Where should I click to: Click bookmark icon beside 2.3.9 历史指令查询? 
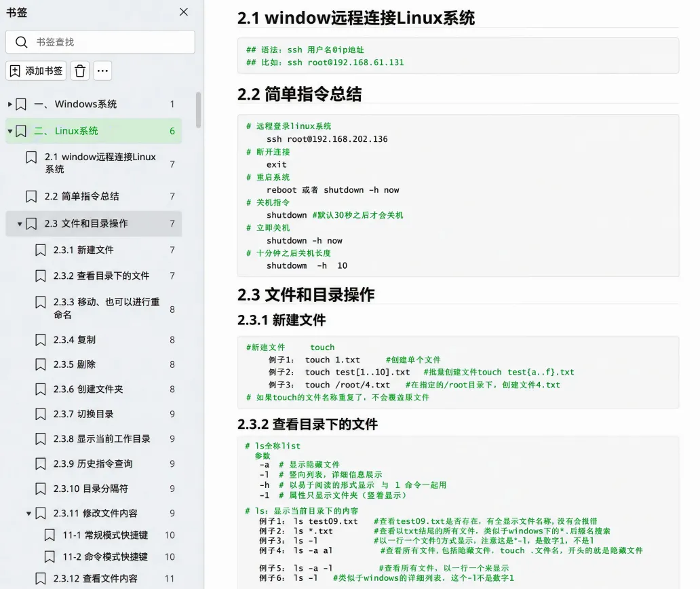[x=41, y=464]
